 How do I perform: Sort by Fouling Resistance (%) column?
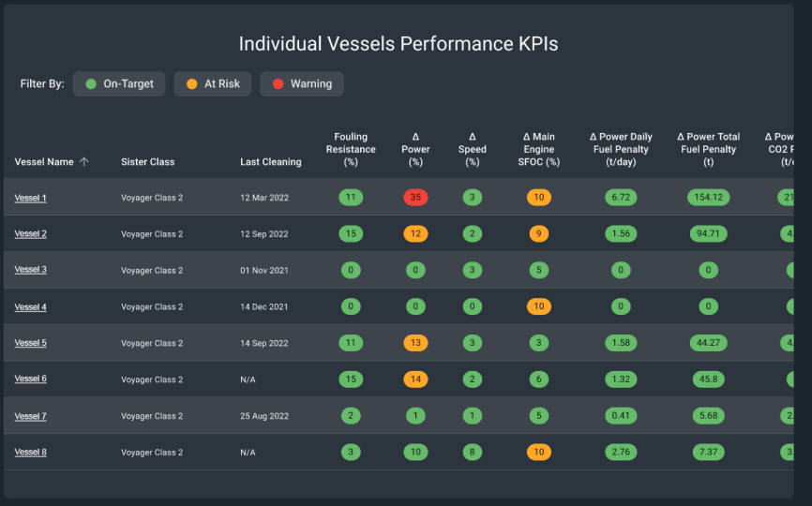pyautogui.click(x=351, y=149)
